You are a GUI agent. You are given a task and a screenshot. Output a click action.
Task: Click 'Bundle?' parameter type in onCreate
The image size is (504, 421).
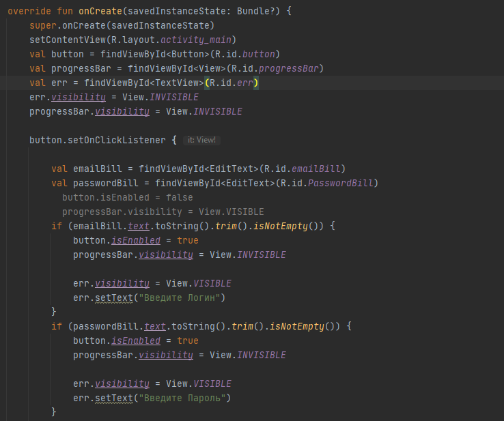tap(256, 11)
